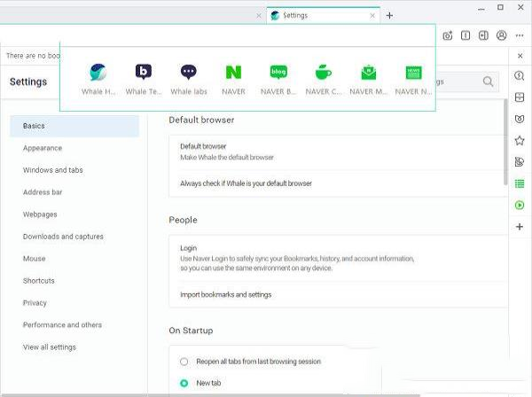Select the New tab startup option

[x=184, y=383]
